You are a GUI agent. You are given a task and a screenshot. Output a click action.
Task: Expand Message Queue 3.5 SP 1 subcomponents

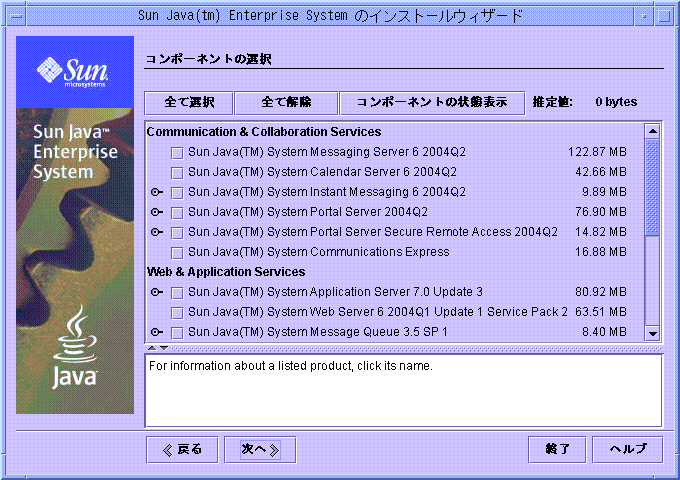157,332
